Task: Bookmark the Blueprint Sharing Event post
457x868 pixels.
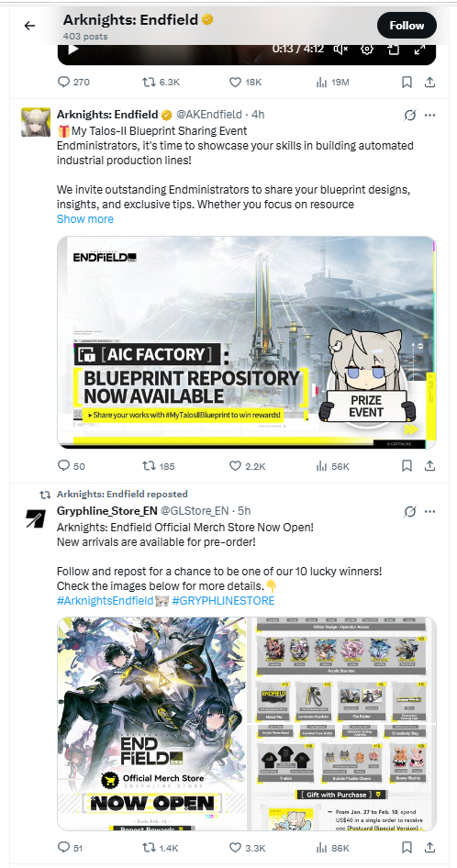Action: coord(407,466)
